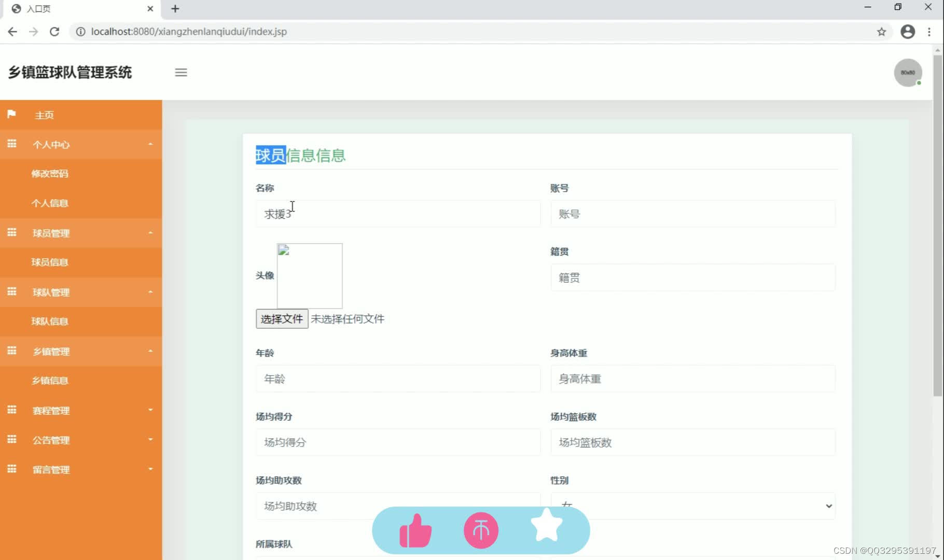Click the 乡镇篮球队管理系统 title
This screenshot has height=560, width=944.
coord(70,73)
